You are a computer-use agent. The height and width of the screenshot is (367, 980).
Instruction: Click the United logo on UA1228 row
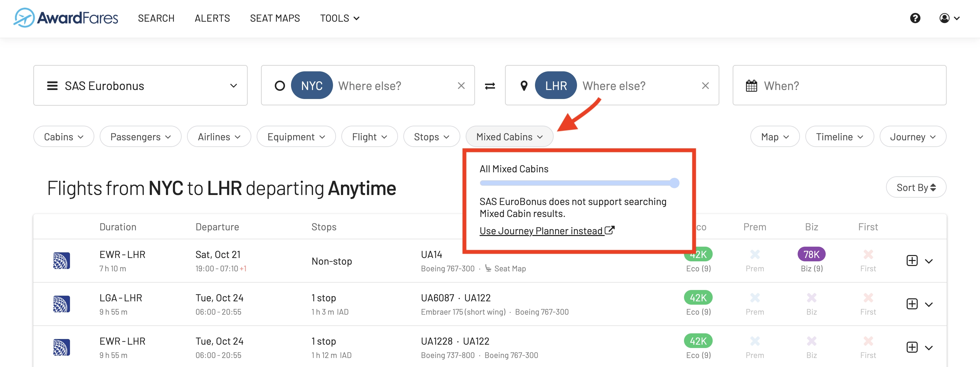(61, 347)
